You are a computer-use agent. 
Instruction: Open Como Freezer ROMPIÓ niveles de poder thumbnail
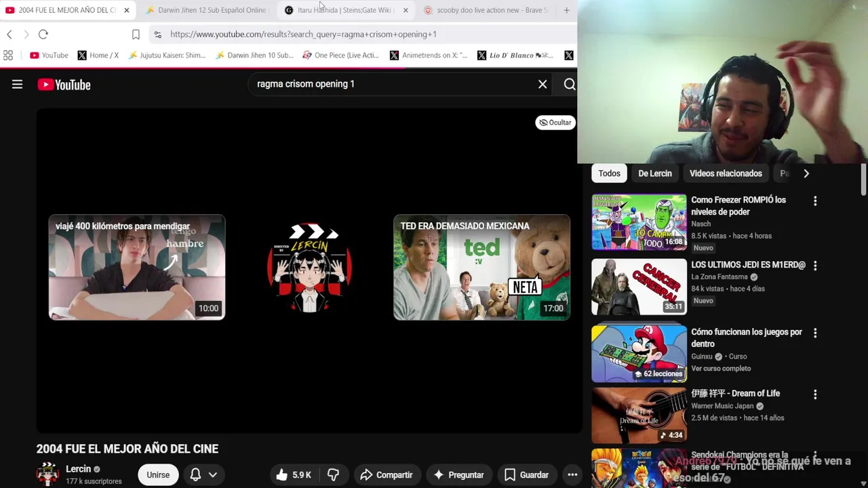pos(639,222)
